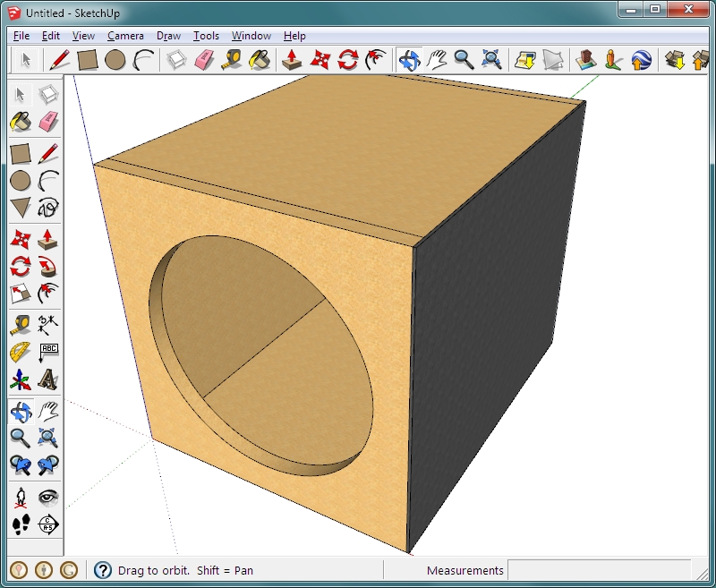Click the Select arrow on the top toolbar
Viewport: 716px width, 588px height.
point(26,60)
